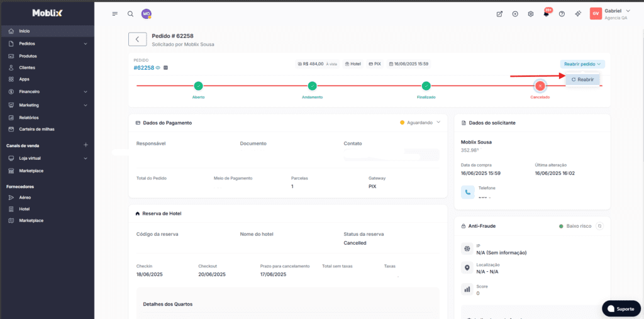Go to Clientes in the sidebar
The height and width of the screenshot is (319, 644).
click(27, 67)
